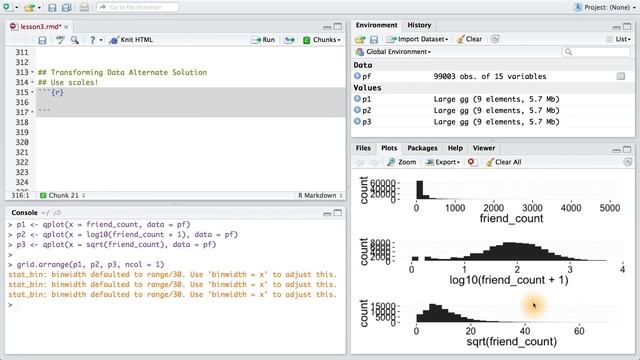
Task: Click the New File icon in main toolbar
Action: click(x=7, y=7)
